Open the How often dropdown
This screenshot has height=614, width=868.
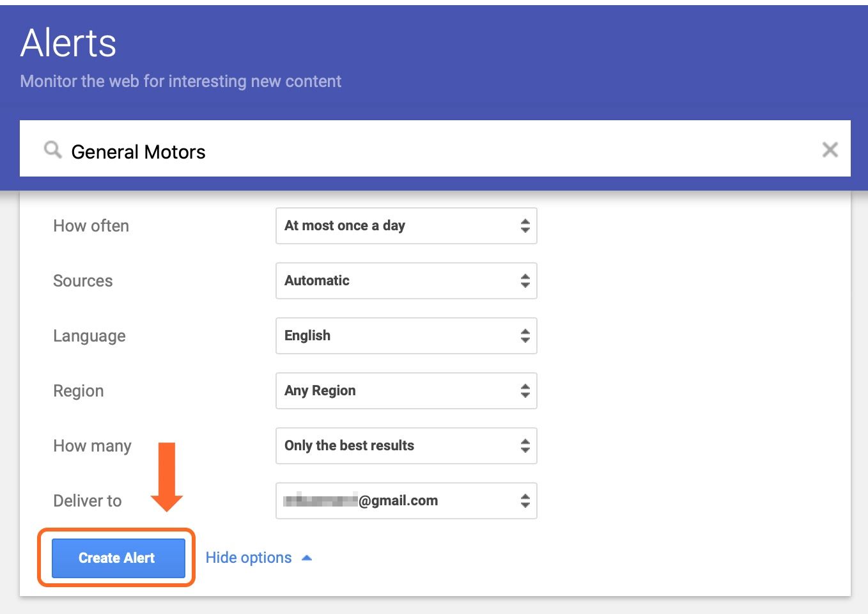(x=406, y=226)
